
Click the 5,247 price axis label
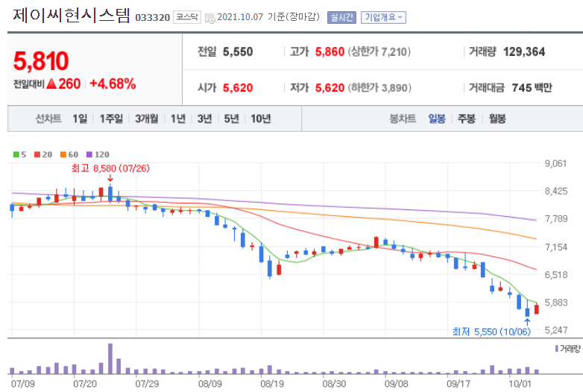[x=556, y=330]
